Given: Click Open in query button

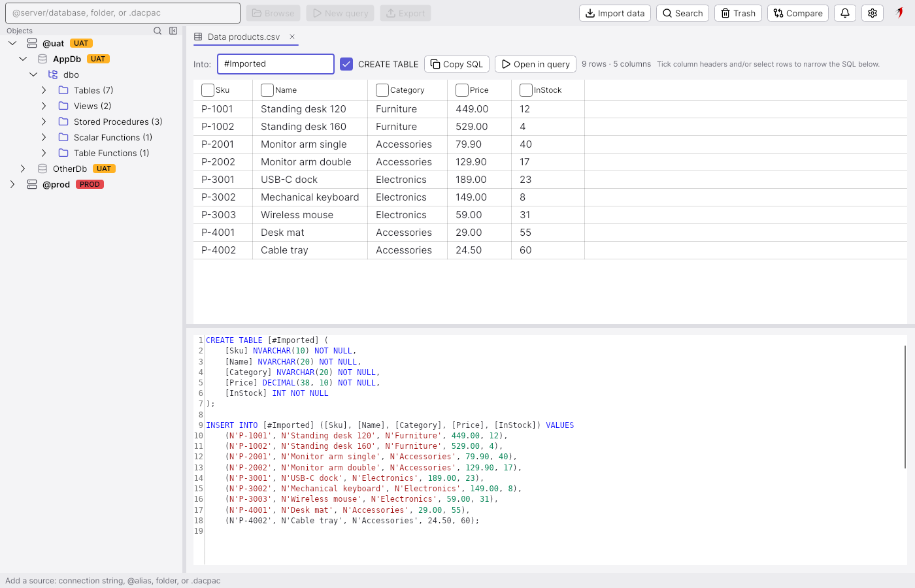Looking at the screenshot, I should click(535, 64).
